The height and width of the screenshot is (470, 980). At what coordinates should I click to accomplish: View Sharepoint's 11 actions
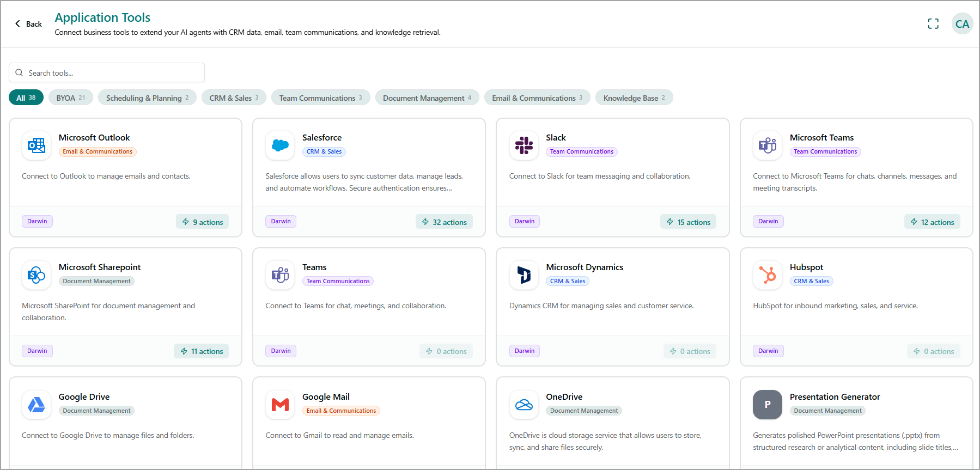tap(201, 351)
